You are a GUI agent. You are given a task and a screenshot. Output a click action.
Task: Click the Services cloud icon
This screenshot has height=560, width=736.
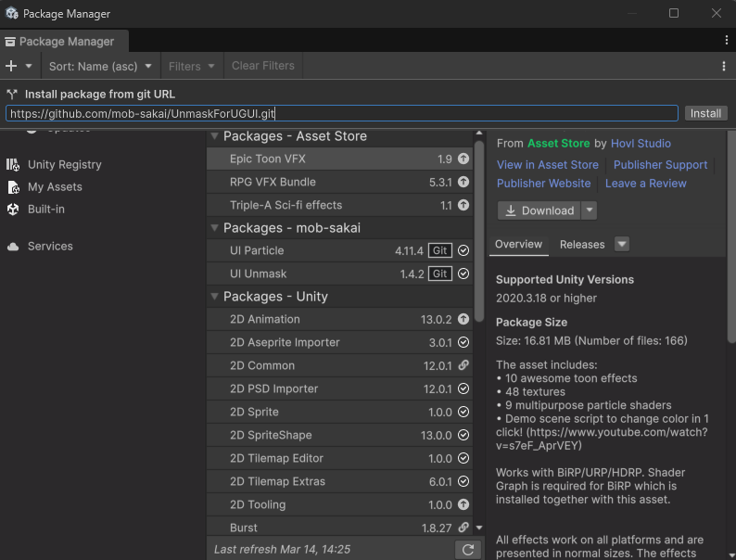(x=13, y=247)
